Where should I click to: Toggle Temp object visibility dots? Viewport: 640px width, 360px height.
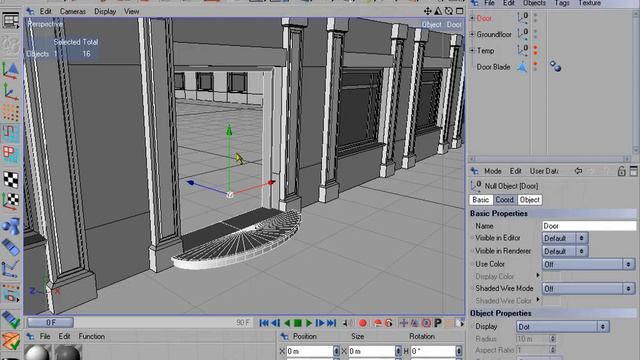(536, 50)
